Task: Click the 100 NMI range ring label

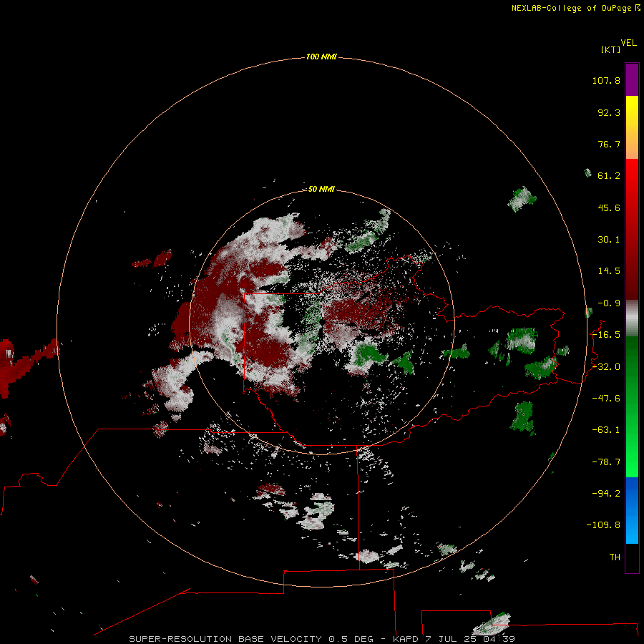Action: click(321, 57)
